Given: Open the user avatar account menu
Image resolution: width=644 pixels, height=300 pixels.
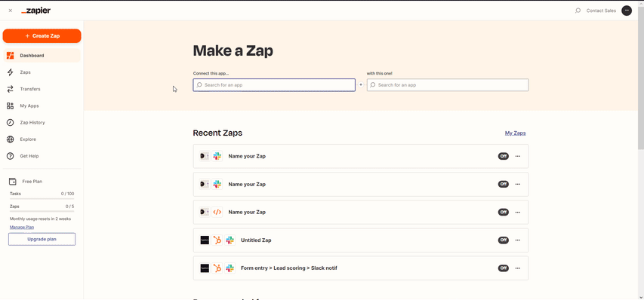Looking at the screenshot, I should point(627,11).
